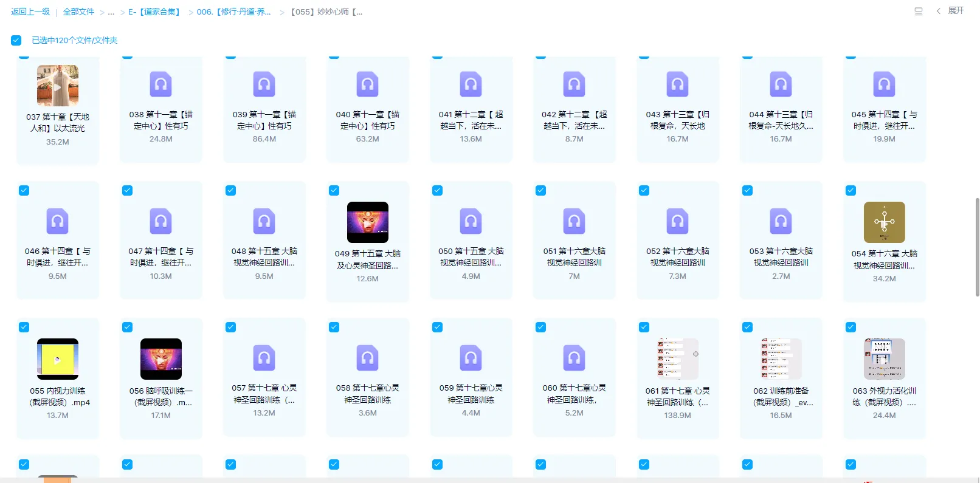This screenshot has width=980, height=483.
Task: Open audio icon of 052 第十六章 7.3M
Action: [677, 221]
